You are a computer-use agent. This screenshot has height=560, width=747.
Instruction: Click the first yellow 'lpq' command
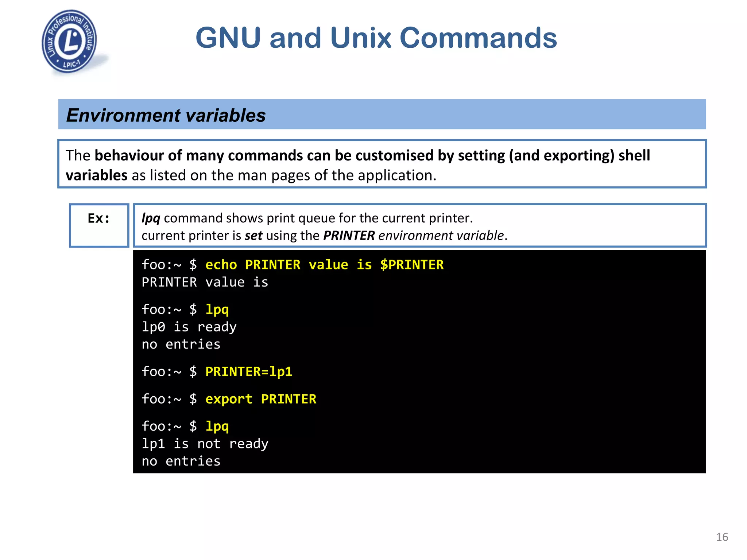point(217,310)
